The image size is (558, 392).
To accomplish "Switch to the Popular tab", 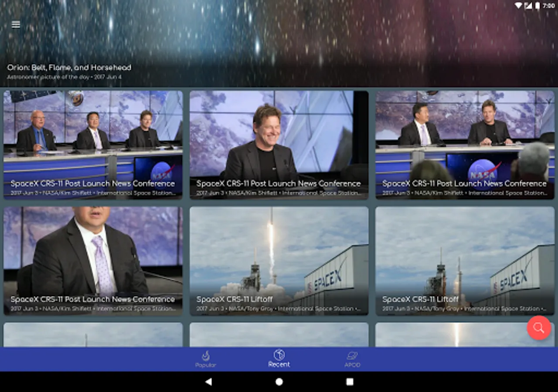I will [x=205, y=359].
